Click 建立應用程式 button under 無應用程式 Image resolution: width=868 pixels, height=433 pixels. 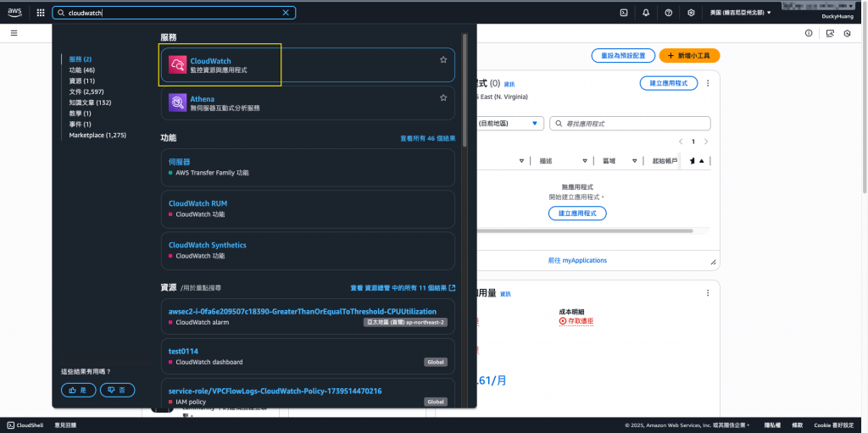577,214
